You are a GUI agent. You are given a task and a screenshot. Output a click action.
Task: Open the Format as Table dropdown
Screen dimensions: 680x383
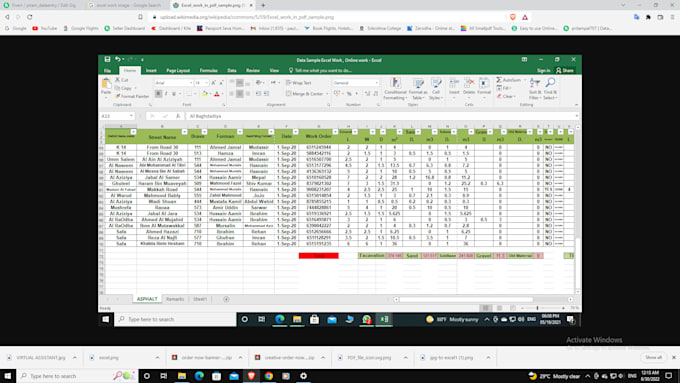pos(418,89)
